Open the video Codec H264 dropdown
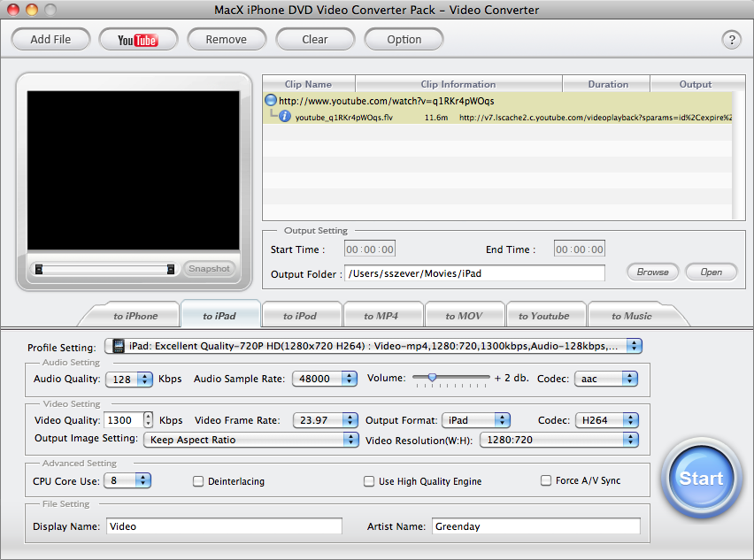 point(607,420)
